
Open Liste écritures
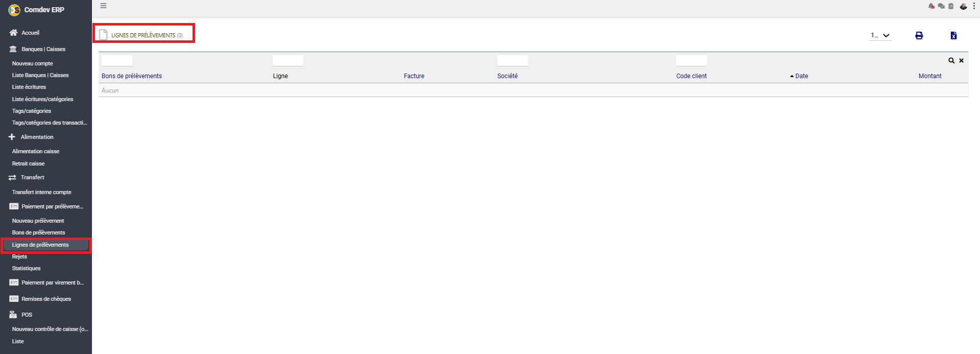click(29, 87)
